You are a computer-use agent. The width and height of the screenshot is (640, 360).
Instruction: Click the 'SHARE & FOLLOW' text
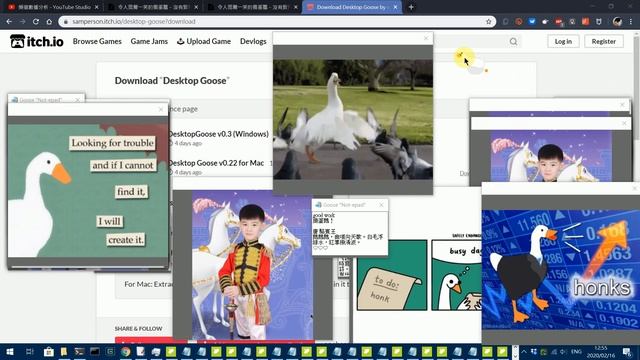pyautogui.click(x=138, y=329)
